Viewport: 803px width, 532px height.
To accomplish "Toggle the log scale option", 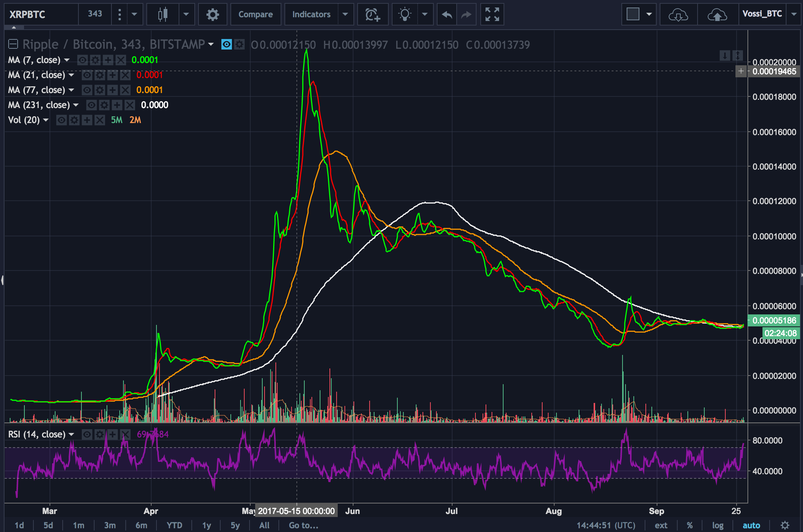I will pos(717,525).
